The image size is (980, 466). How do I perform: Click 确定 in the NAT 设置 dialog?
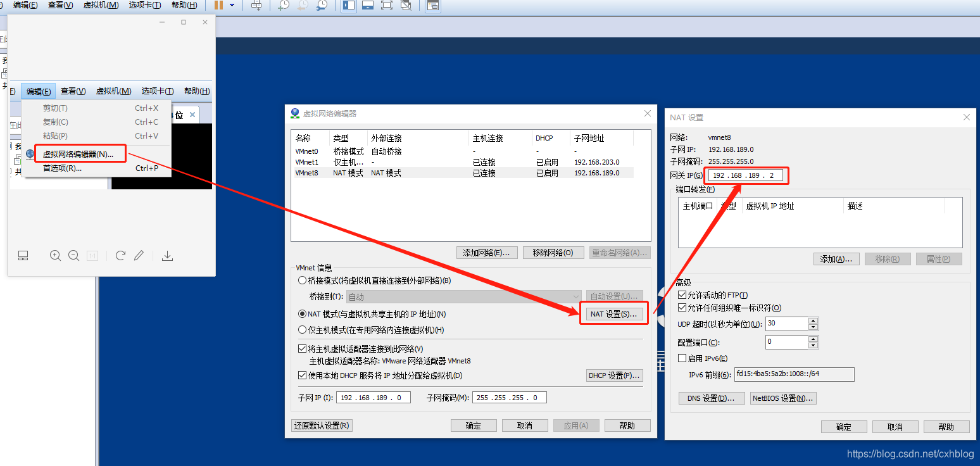844,427
